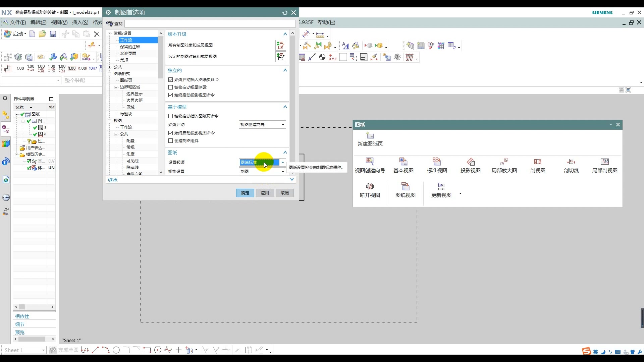Select the Base View icon (基本视图)
This screenshot has width=644, height=362.
[403, 162]
